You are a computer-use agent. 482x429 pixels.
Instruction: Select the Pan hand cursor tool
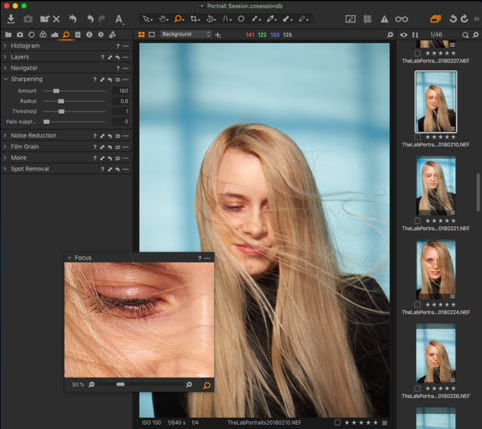tap(163, 19)
